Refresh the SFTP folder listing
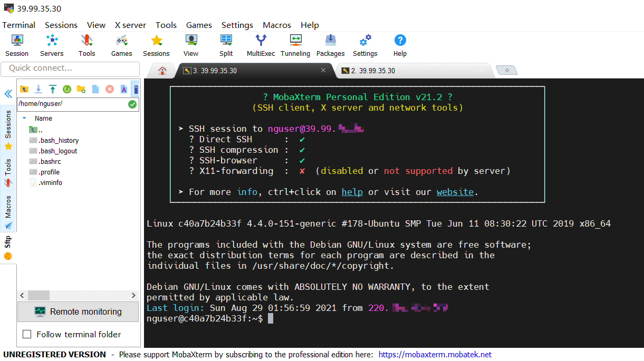Image resolution: width=644 pixels, height=361 pixels. [67, 89]
